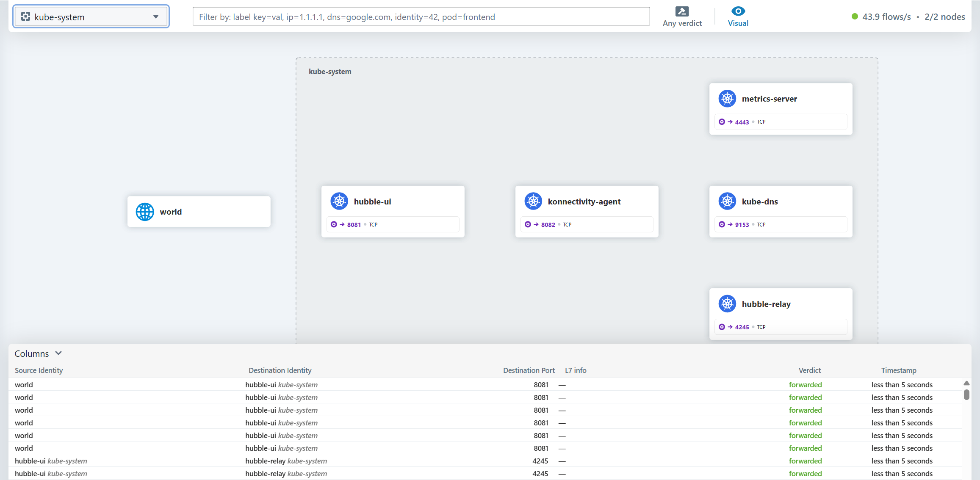The image size is (980, 480).
Task: Click the Timestamp column header
Action: (898, 370)
